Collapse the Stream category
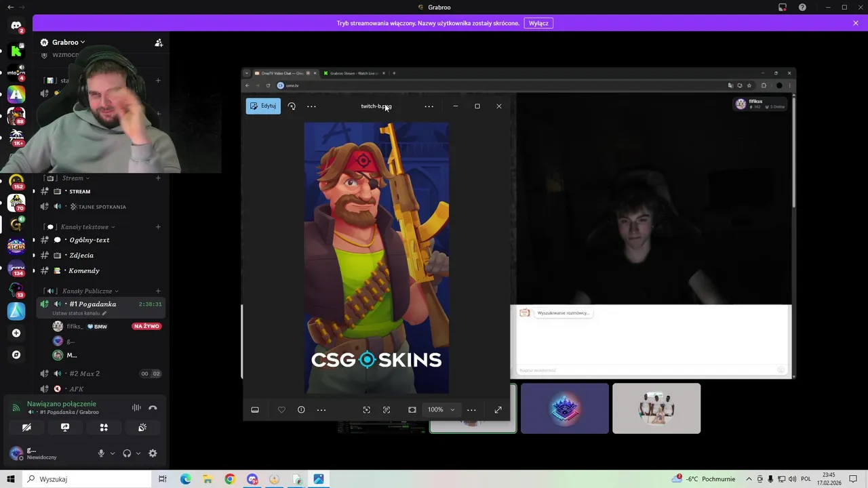Screen dimensions: 868x488 [75, 178]
